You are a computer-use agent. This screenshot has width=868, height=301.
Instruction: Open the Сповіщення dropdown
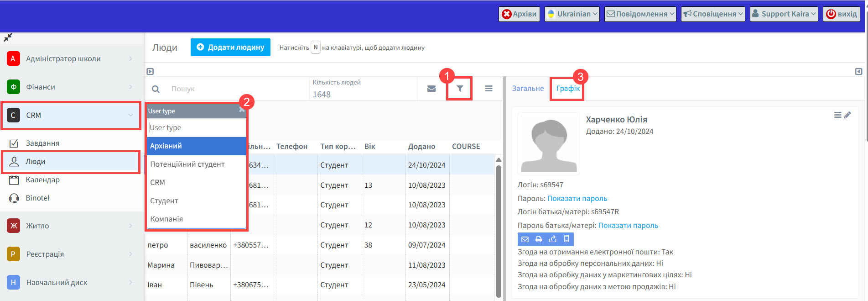pos(713,14)
